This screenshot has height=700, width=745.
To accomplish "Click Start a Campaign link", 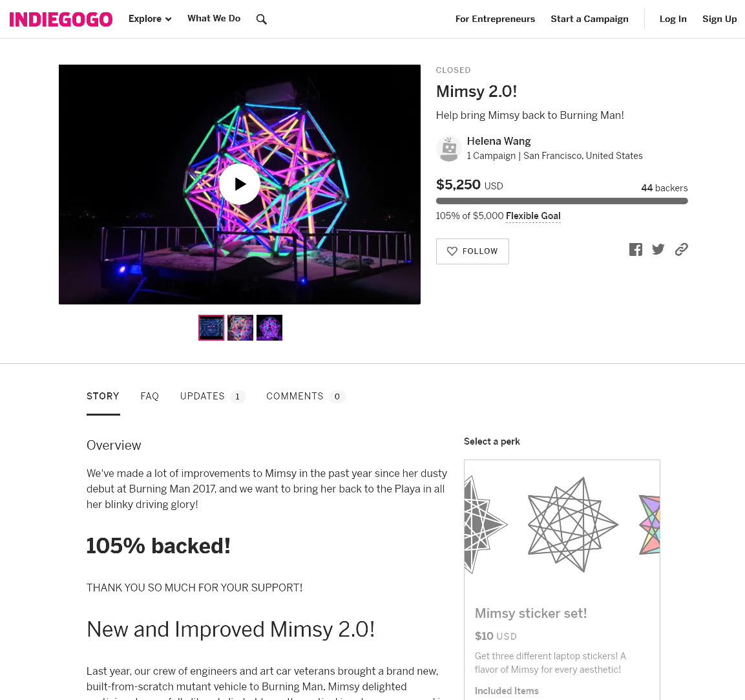I will (x=589, y=19).
